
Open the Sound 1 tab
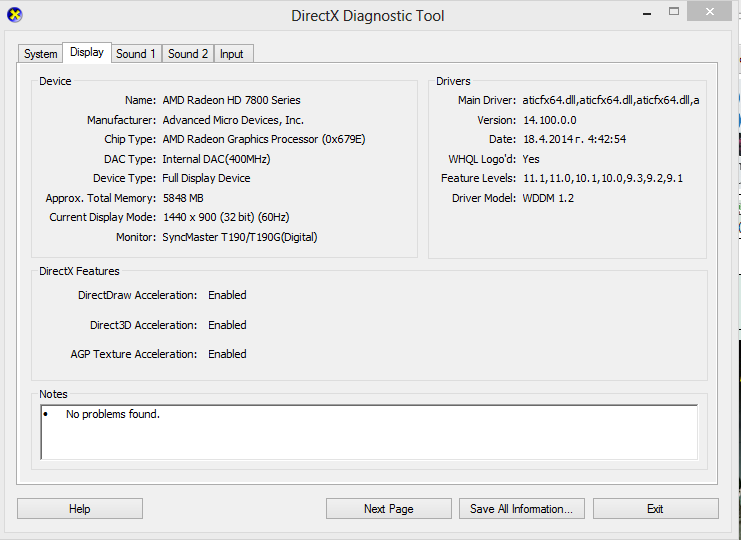point(136,54)
